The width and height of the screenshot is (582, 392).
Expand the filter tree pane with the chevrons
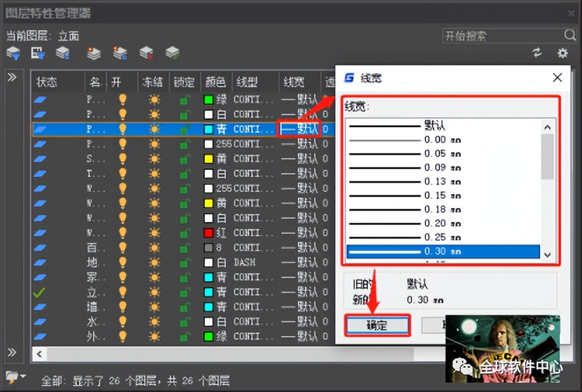point(13,76)
